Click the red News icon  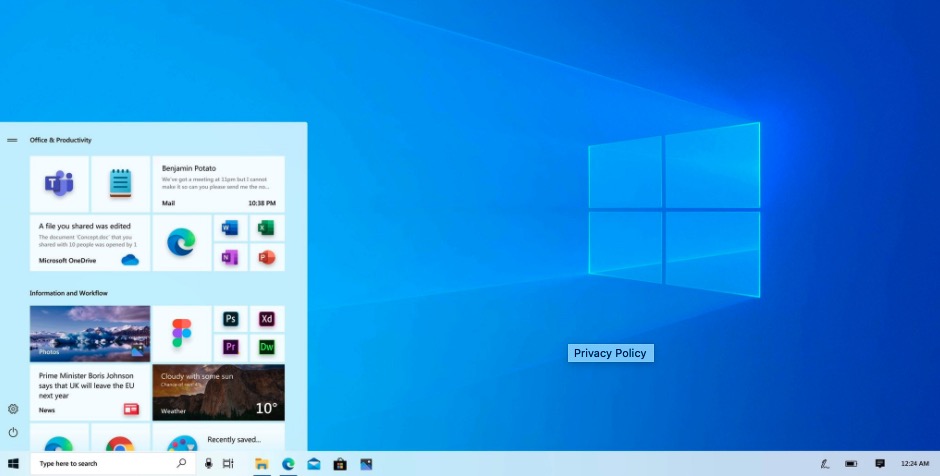131,409
